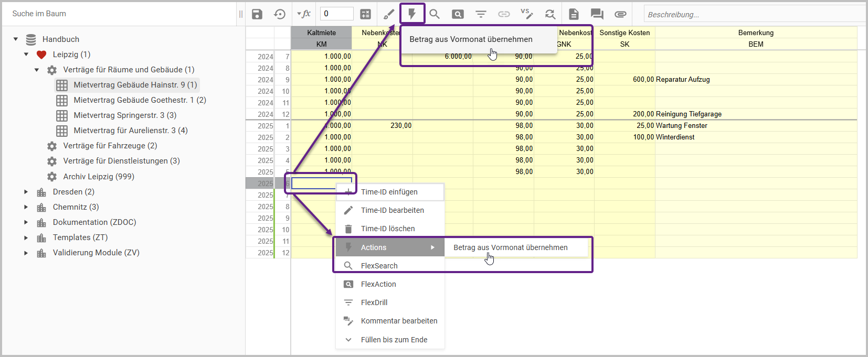Open Mietvertrag Gebäude Goethestr. 1 (2)
Image resolution: width=868 pixels, height=357 pixels.
(x=140, y=100)
